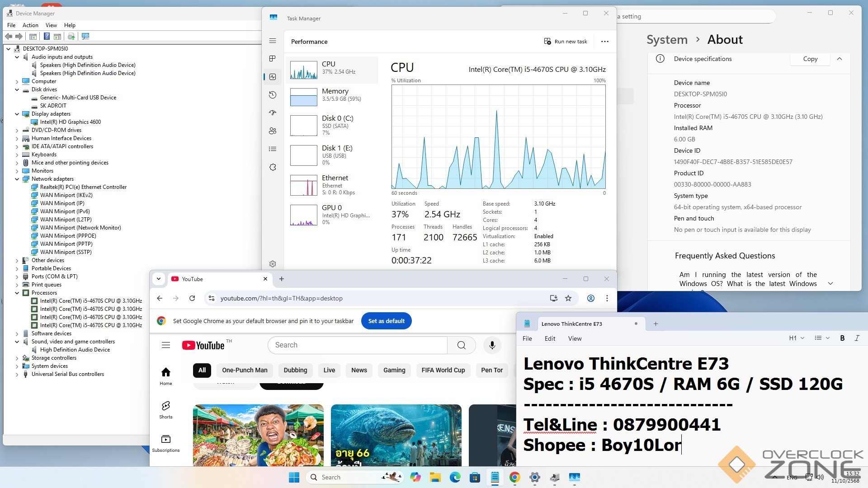Image resolution: width=868 pixels, height=488 pixels.
Task: Open App history in Task Manager sidebar
Action: tap(273, 95)
